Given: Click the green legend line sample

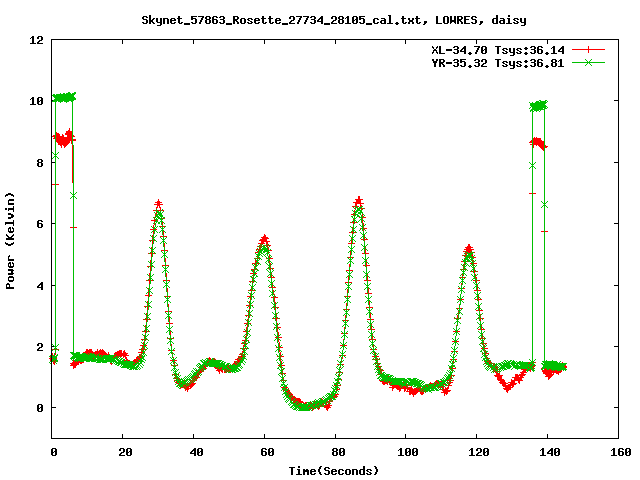Looking at the screenshot, I should coord(588,62).
